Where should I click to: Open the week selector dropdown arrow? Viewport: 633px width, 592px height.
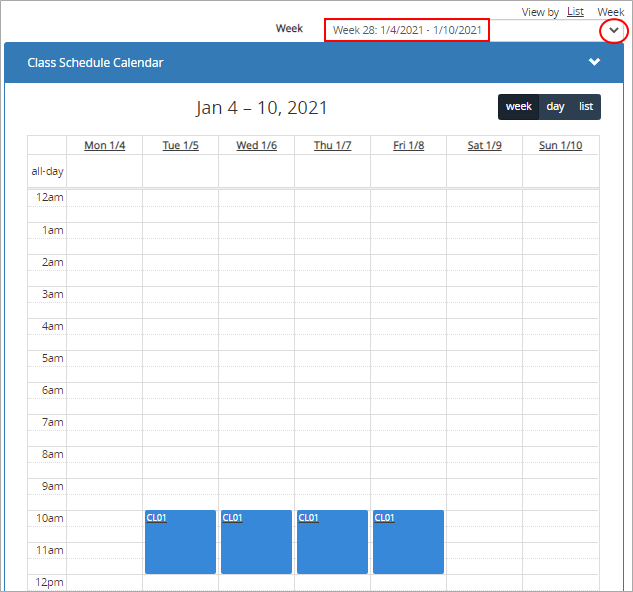pyautogui.click(x=614, y=31)
